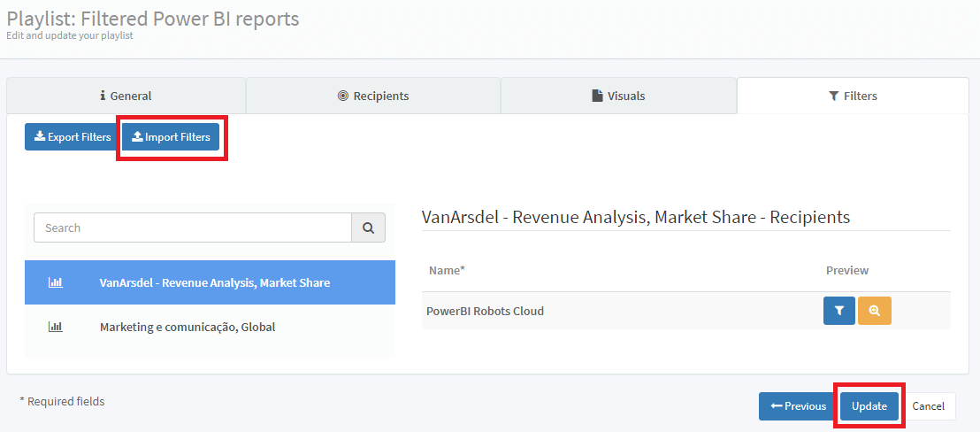The image size is (980, 432).
Task: Select VanArsdel - Revenue Analysis, Market Share item
Action: point(214,282)
